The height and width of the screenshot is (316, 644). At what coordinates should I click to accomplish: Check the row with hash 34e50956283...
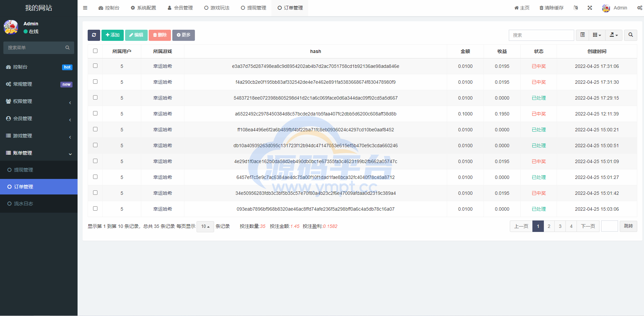(x=95, y=193)
